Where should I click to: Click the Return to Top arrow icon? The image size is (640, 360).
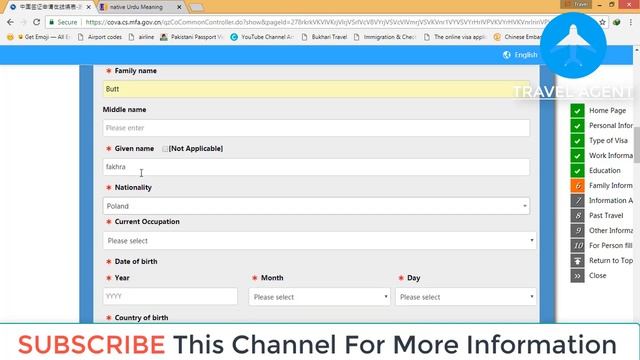click(577, 260)
